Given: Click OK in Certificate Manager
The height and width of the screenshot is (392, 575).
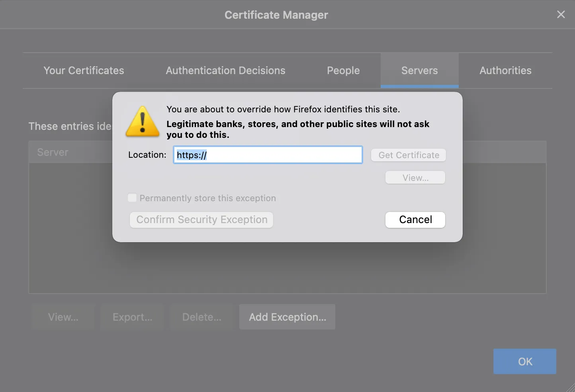Looking at the screenshot, I should point(525,361).
